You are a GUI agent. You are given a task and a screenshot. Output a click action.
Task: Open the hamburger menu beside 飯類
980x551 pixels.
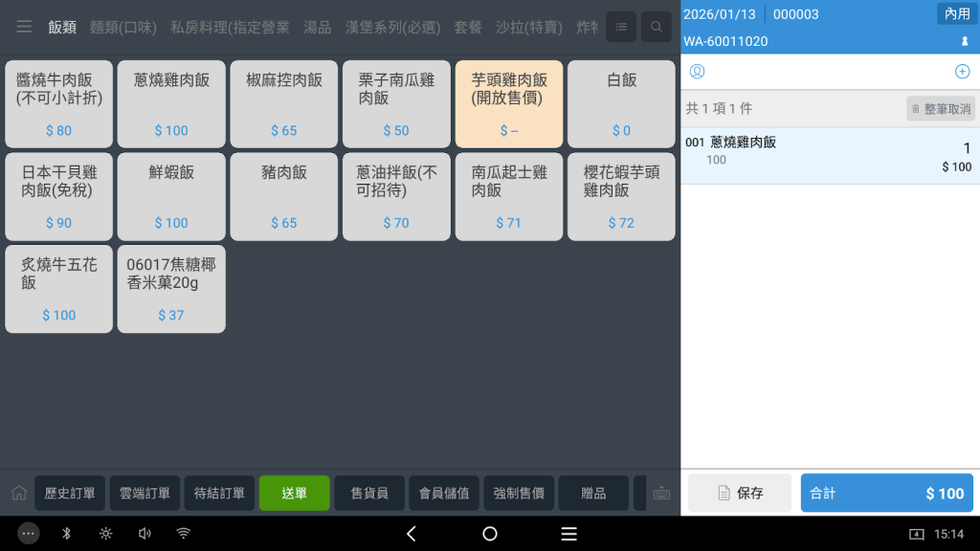(24, 27)
